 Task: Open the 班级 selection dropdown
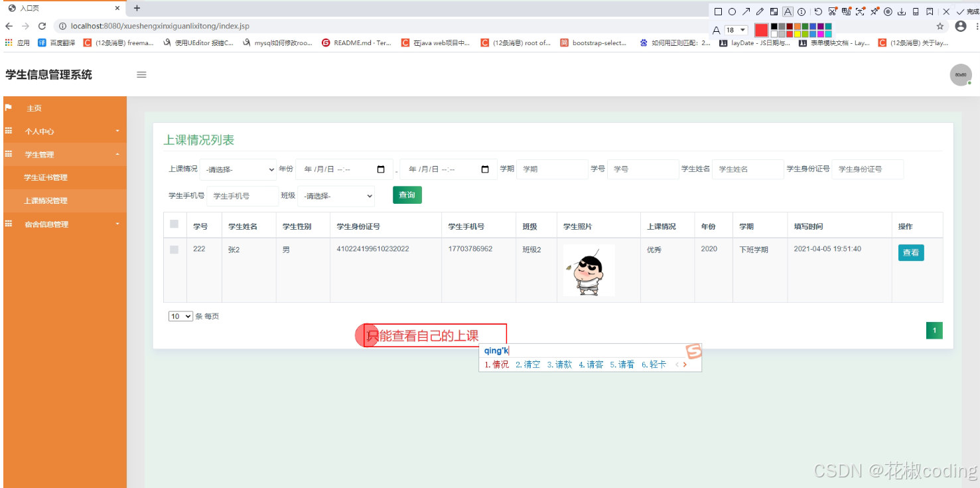pos(336,196)
